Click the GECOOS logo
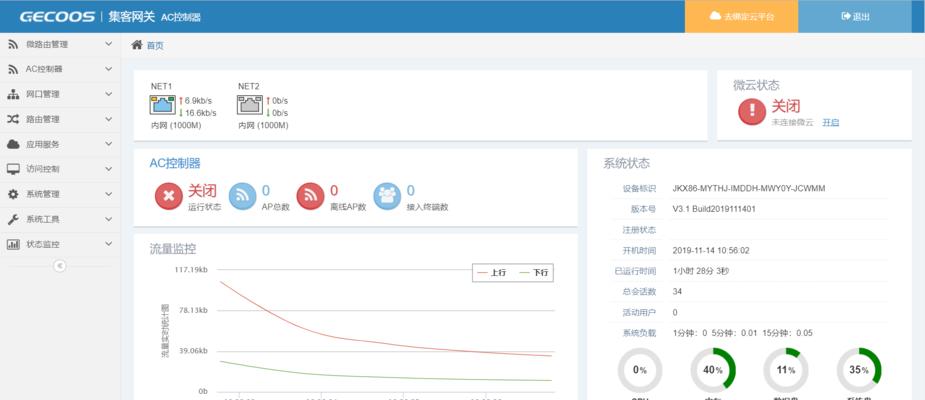 [x=57, y=17]
